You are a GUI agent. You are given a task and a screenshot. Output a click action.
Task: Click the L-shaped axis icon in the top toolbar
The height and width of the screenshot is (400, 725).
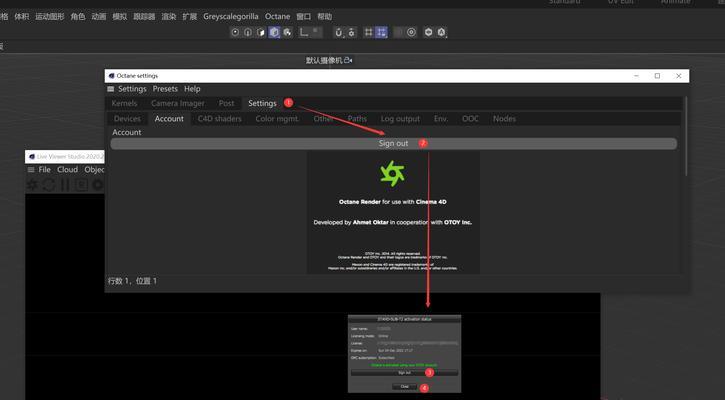click(304, 32)
